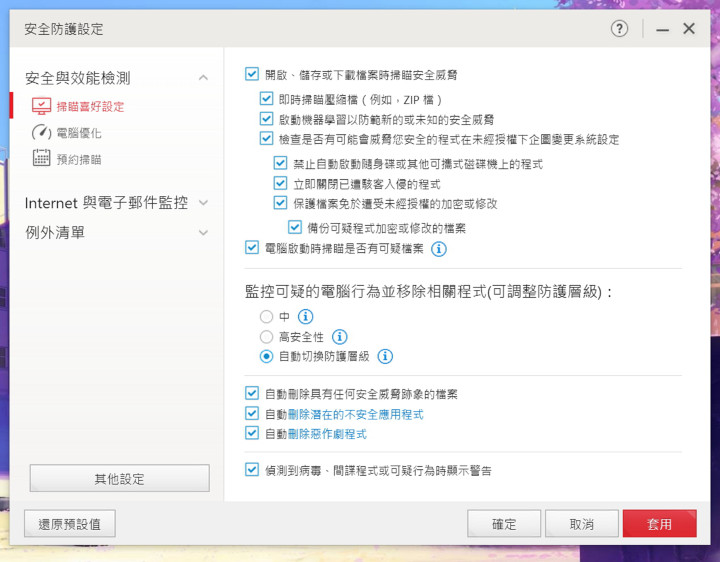Show info icon next to 中 level
The image size is (720, 562).
coord(305,316)
